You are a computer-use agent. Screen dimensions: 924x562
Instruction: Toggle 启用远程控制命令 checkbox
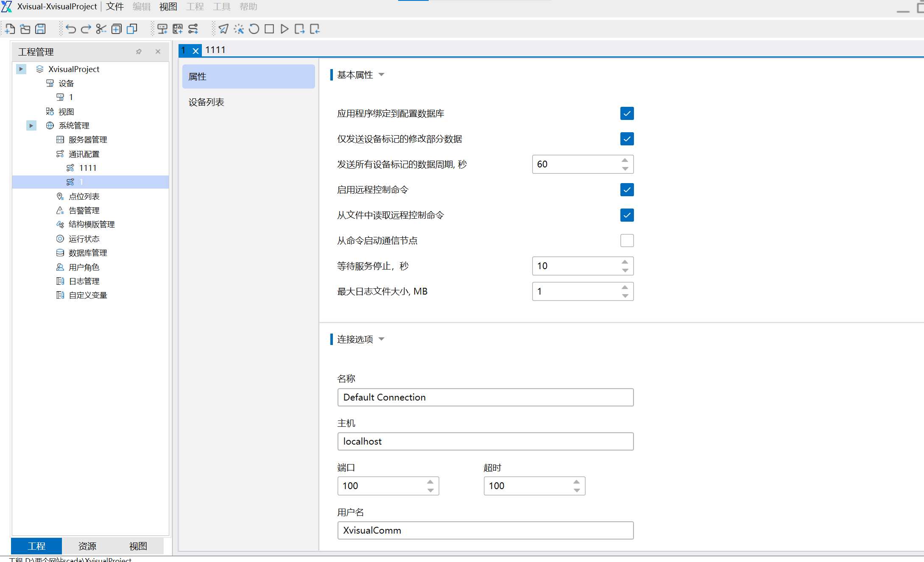point(627,190)
